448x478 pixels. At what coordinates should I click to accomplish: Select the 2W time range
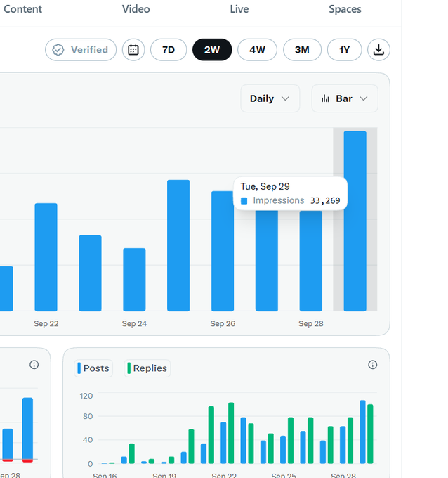(x=212, y=50)
